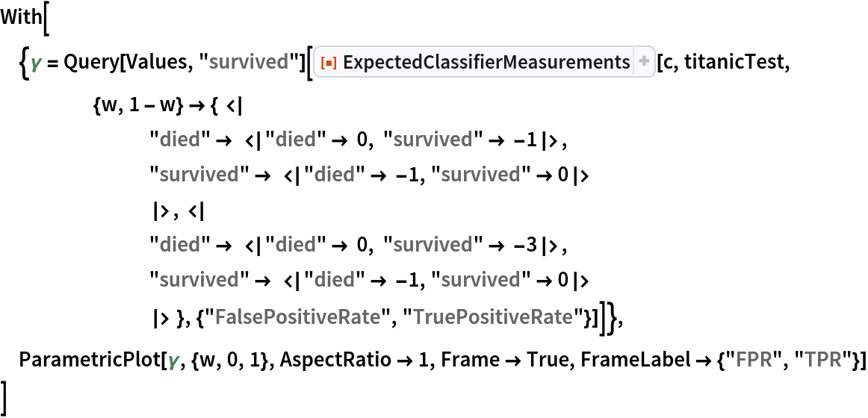Click "survived" ending the upper block's first row
The height and width of the screenshot is (418, 868).
coord(433,140)
